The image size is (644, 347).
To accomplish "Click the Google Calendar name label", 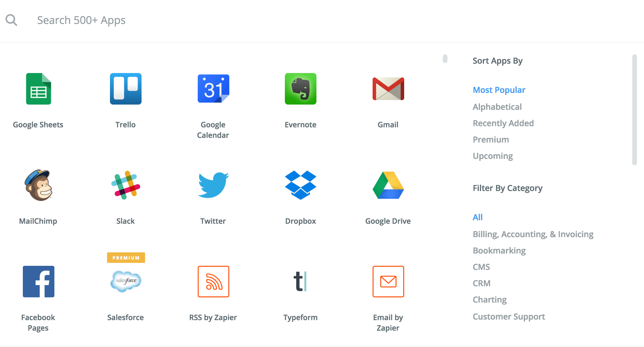I will tap(213, 130).
